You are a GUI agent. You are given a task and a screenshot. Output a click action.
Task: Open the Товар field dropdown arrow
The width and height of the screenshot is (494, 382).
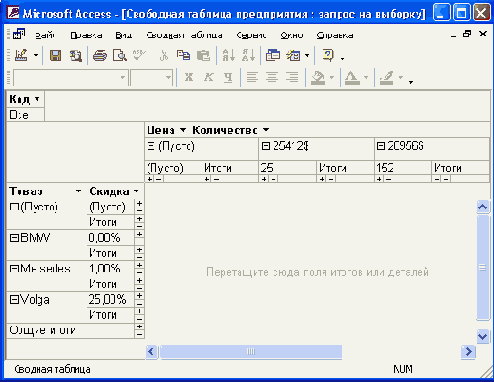(x=78, y=191)
